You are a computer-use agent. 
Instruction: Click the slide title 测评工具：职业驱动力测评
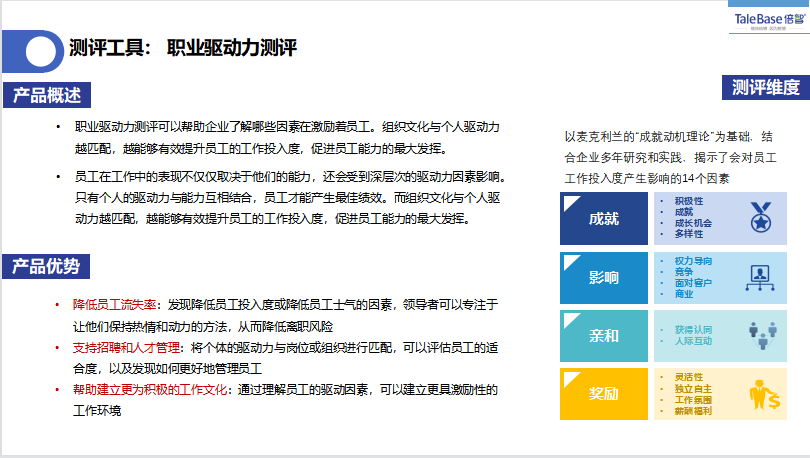pos(183,48)
